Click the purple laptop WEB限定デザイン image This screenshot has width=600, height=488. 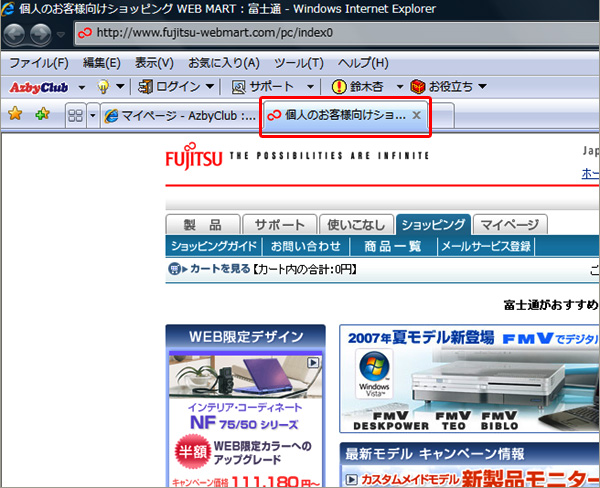(x=245, y=377)
